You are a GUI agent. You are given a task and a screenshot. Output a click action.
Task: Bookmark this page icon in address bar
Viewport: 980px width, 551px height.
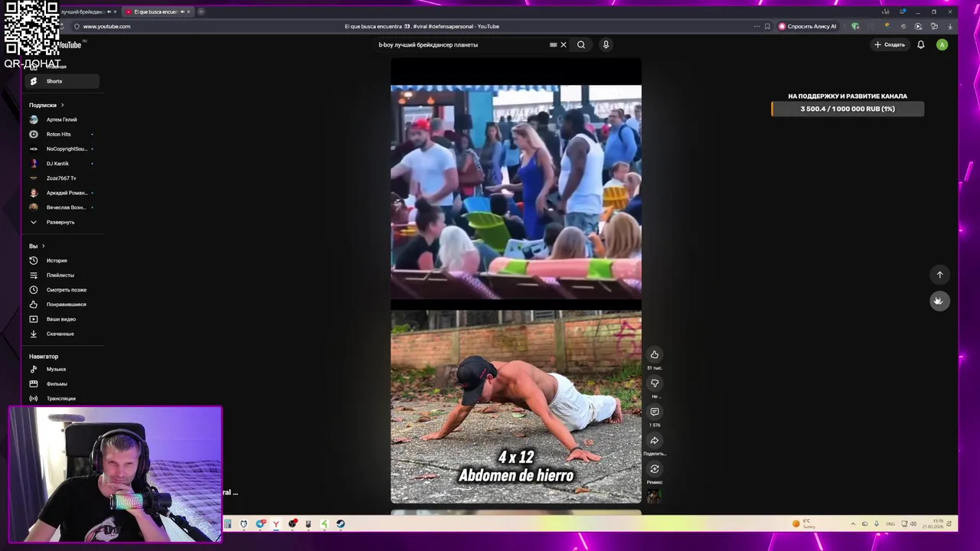(x=767, y=26)
